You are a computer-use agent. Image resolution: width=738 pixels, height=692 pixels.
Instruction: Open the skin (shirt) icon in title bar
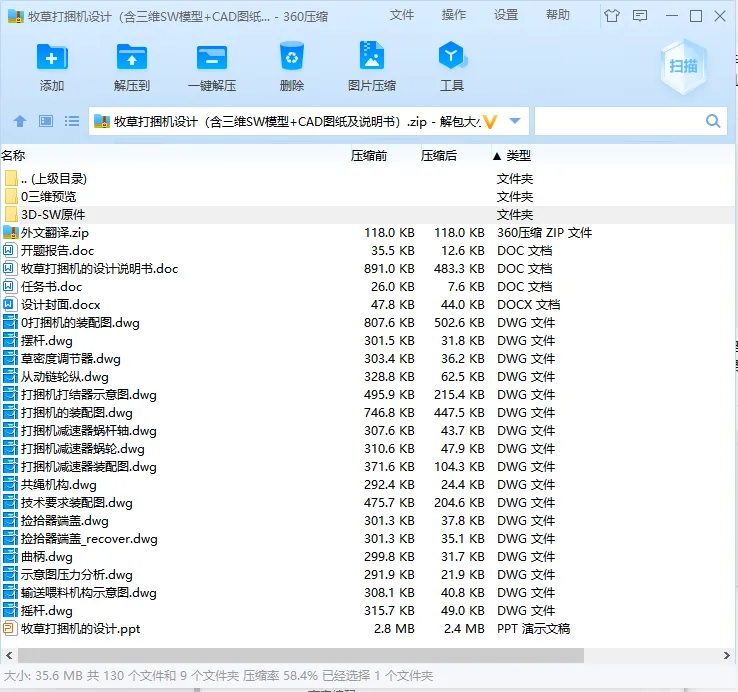pos(612,16)
